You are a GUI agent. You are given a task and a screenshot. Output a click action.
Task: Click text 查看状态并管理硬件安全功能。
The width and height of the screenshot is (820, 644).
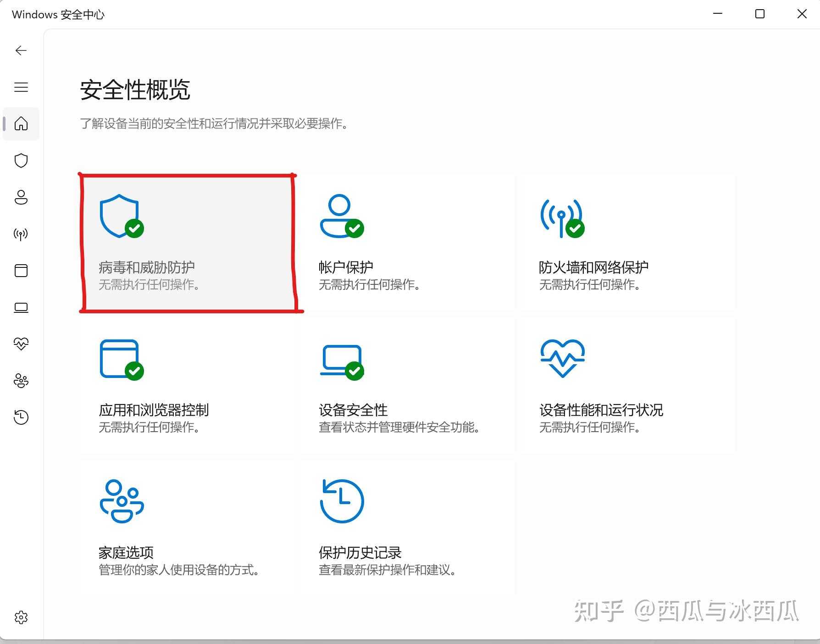[x=399, y=427]
